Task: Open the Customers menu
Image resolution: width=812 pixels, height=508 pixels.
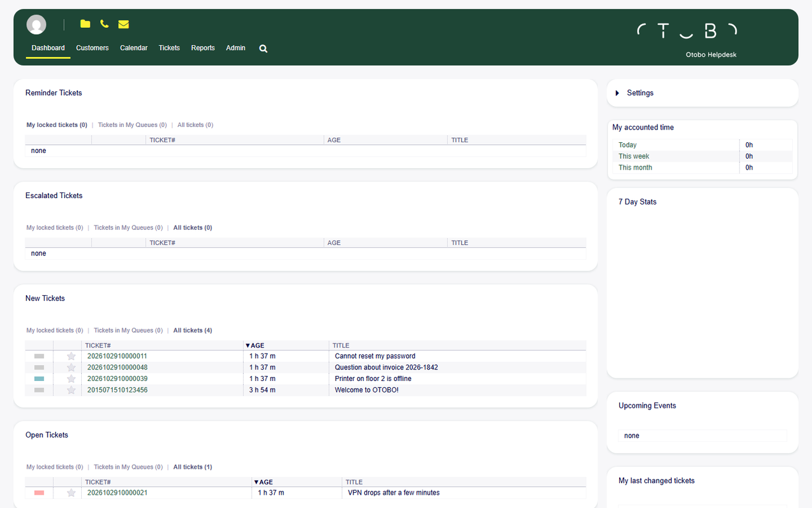Action: (92, 48)
